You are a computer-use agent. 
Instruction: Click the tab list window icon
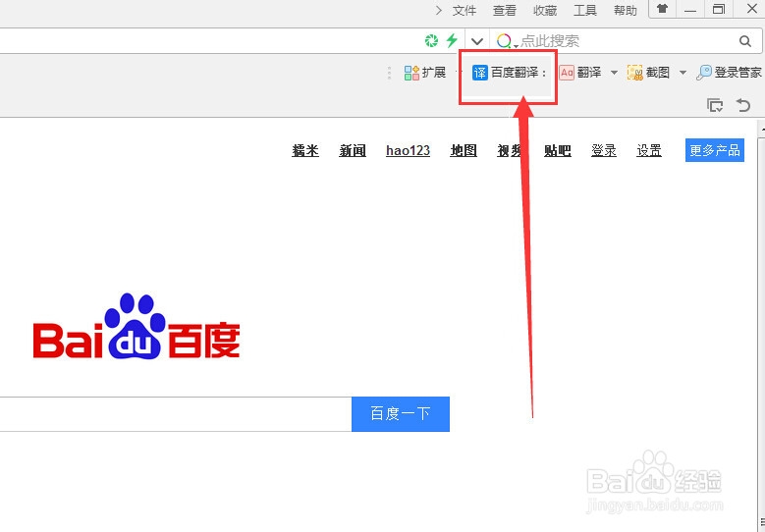click(x=715, y=105)
